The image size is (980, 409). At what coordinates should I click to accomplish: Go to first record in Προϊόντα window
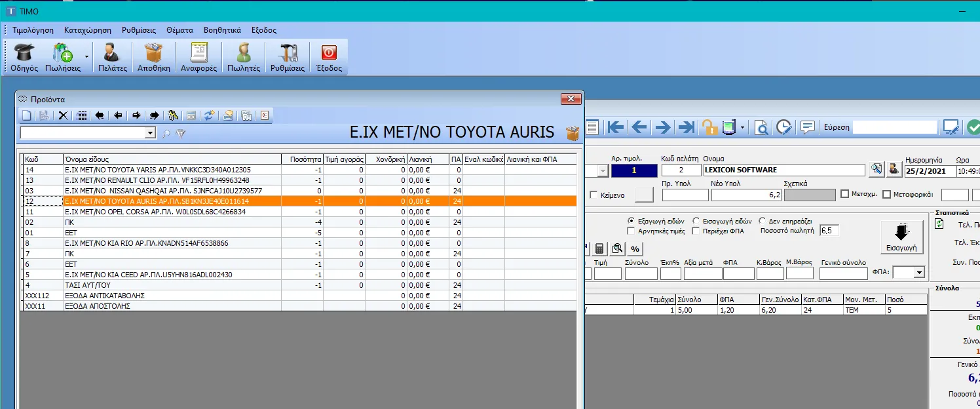click(100, 115)
